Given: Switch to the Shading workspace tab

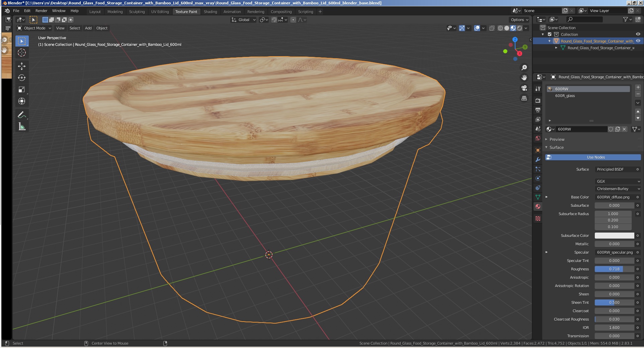Looking at the screenshot, I should (210, 11).
